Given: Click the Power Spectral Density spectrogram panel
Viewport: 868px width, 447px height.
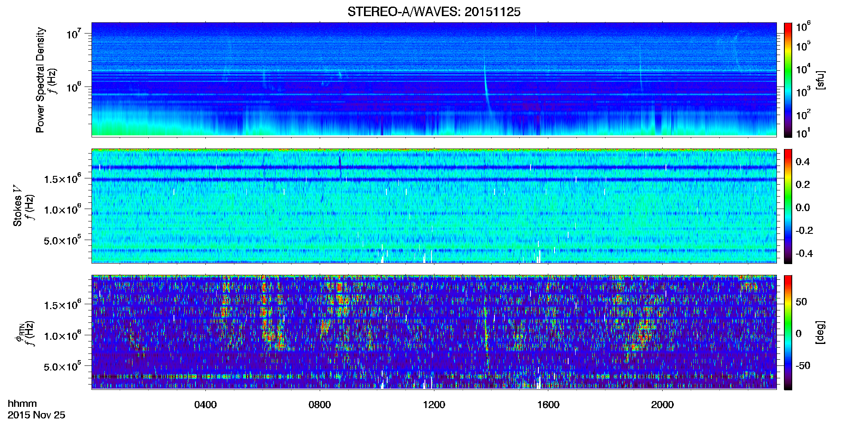Looking at the screenshot, I should [434, 79].
